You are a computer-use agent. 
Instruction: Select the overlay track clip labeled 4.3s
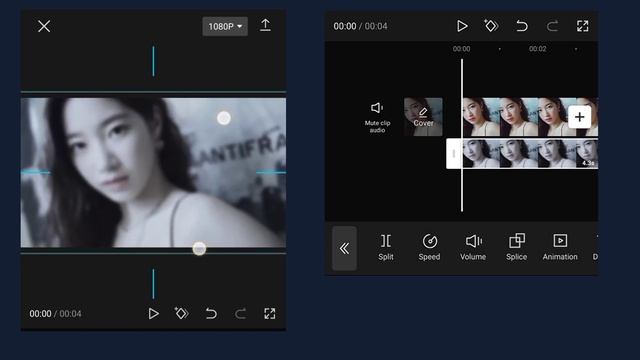pos(530,153)
